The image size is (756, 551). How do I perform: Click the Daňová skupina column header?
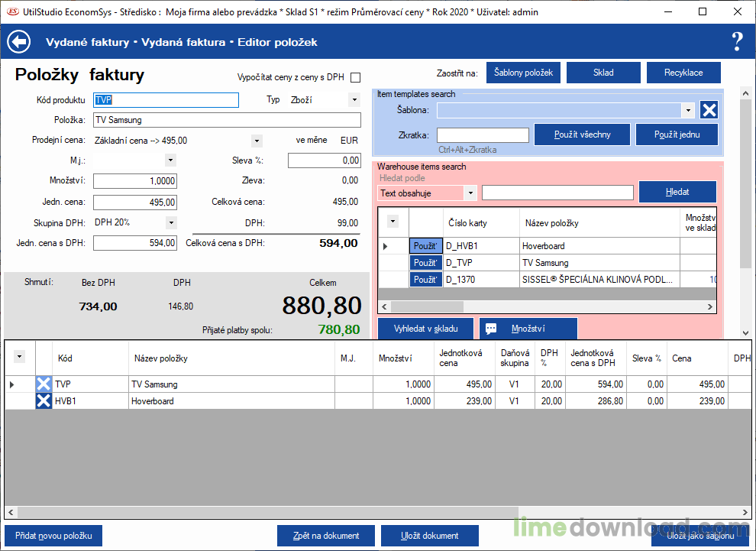515,358
